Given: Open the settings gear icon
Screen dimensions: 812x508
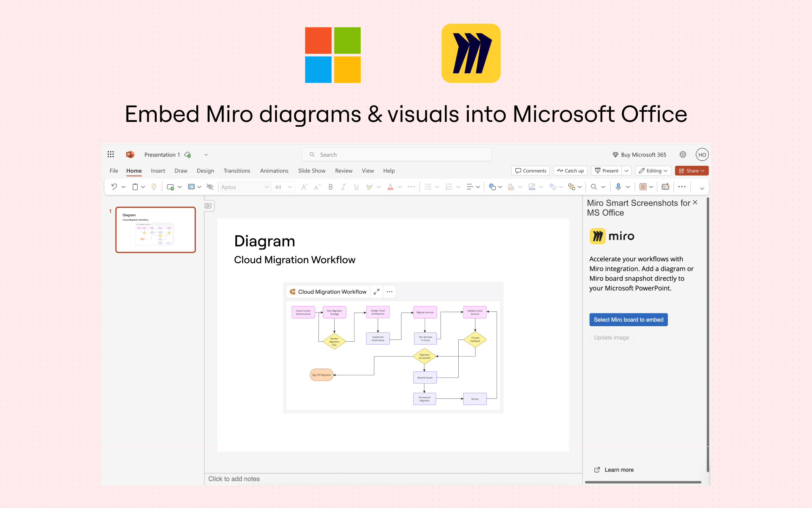Looking at the screenshot, I should pyautogui.click(x=683, y=154).
